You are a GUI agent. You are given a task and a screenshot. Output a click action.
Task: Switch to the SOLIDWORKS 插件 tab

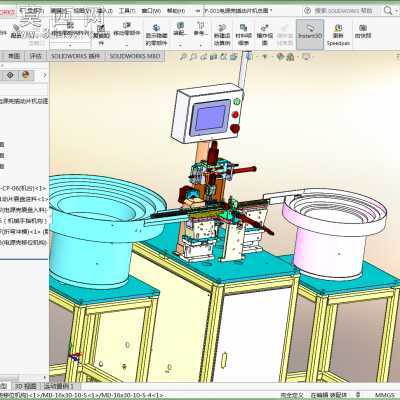click(76, 56)
